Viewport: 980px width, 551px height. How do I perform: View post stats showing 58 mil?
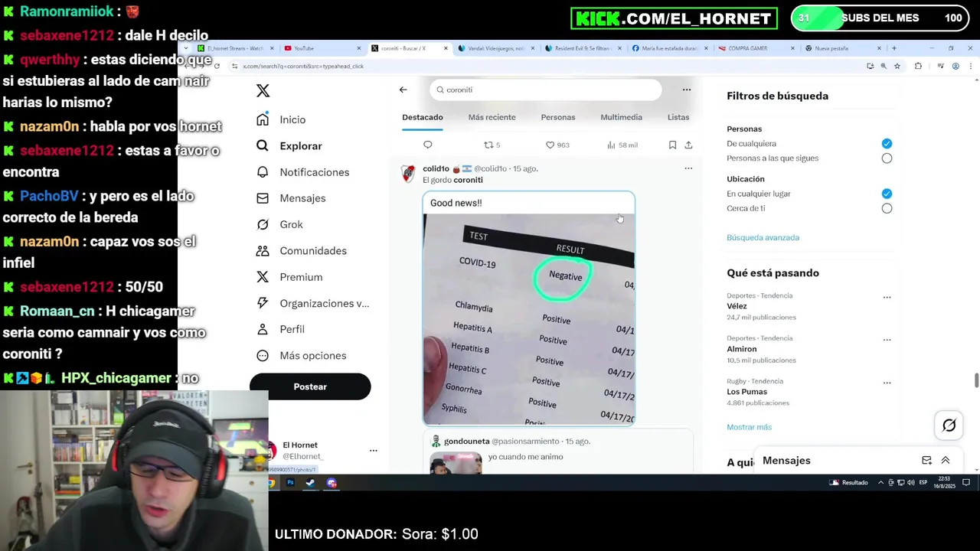pyautogui.click(x=622, y=145)
